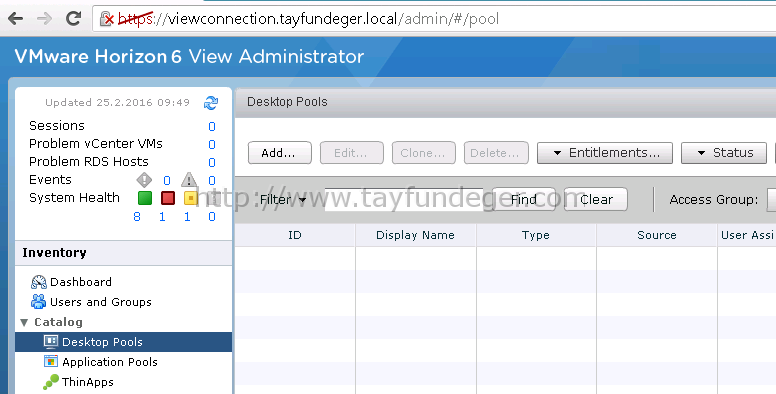Click the ThinApps green icon
The height and width of the screenshot is (394, 776).
[51, 382]
